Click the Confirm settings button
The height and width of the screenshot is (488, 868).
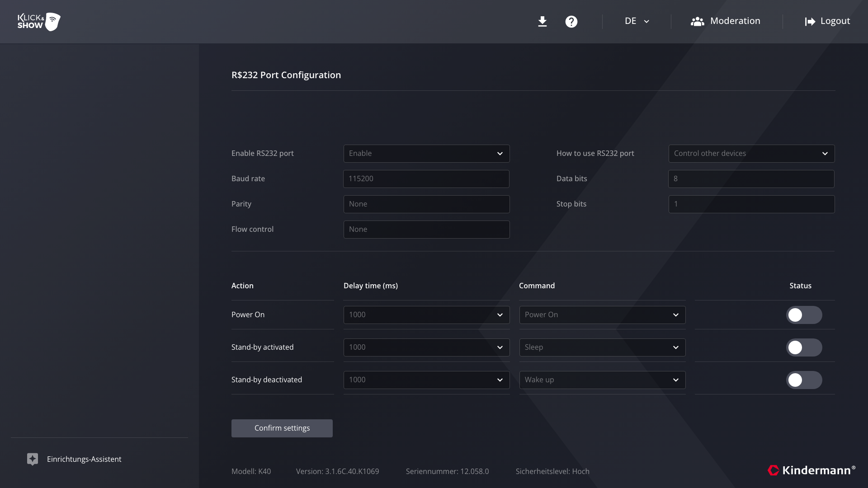coord(282,428)
